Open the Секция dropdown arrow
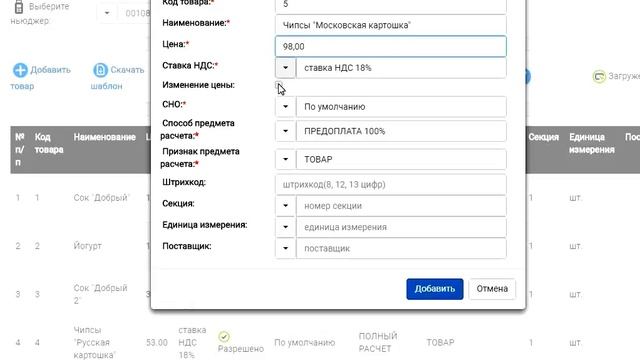 coord(285,206)
